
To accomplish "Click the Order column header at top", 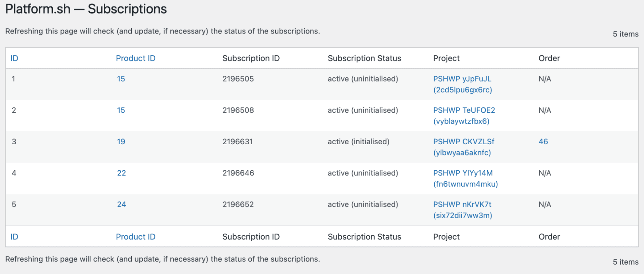I will click(x=549, y=58).
